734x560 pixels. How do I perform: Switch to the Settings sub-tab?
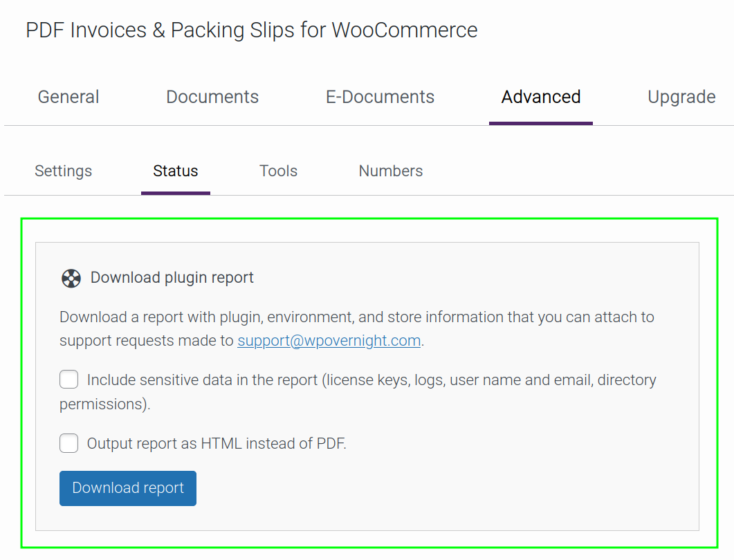click(63, 171)
